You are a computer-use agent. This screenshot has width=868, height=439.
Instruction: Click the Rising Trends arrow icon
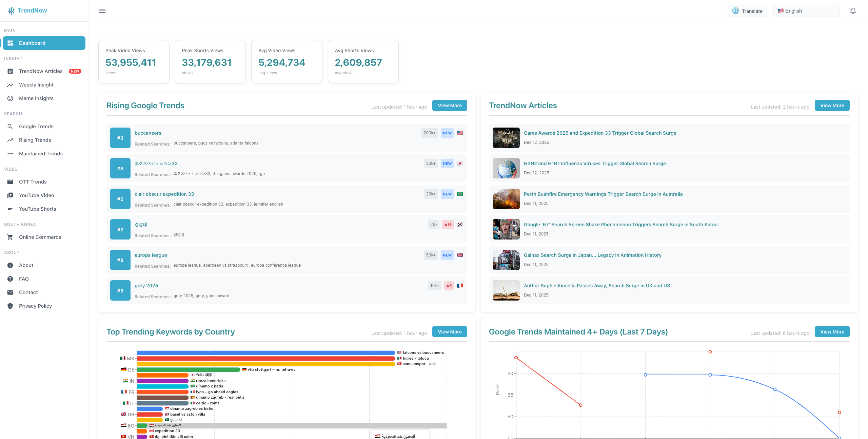pos(11,140)
